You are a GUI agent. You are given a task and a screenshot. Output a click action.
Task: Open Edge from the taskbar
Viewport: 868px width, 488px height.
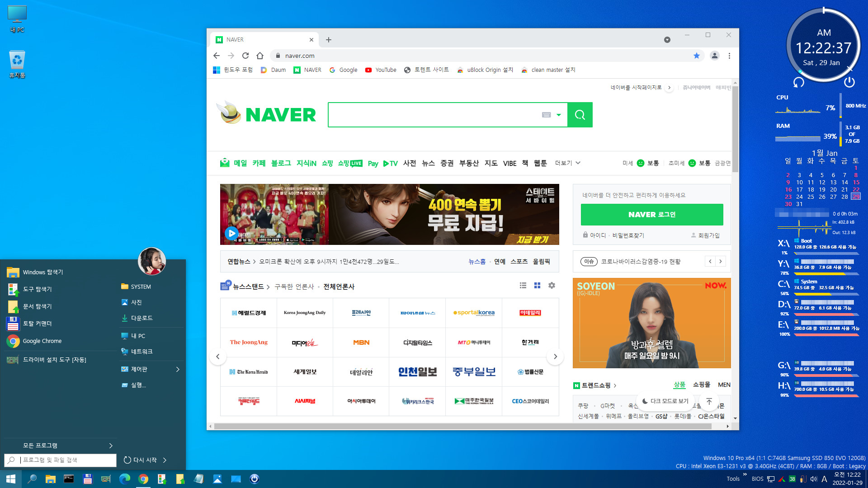tap(124, 479)
